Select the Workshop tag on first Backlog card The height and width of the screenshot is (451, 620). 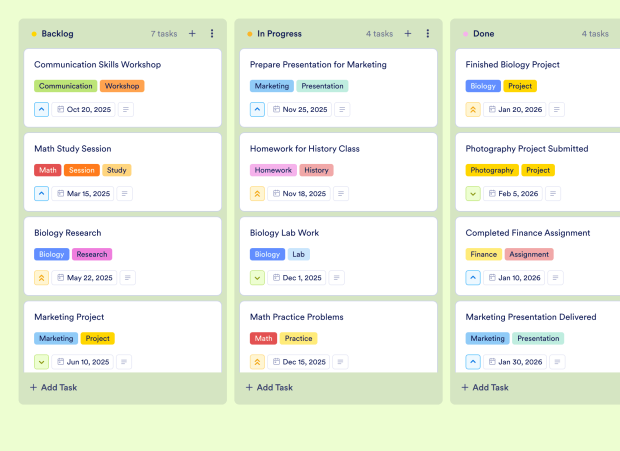122,86
